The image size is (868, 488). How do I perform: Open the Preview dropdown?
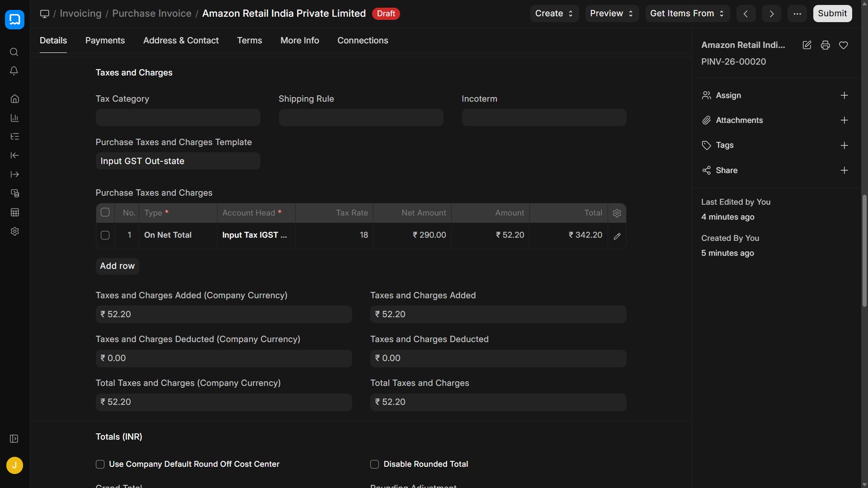[612, 14]
